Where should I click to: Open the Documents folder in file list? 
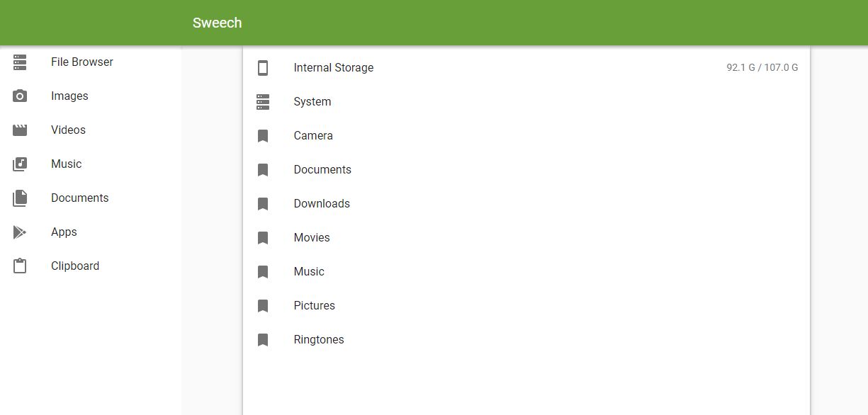click(526, 170)
